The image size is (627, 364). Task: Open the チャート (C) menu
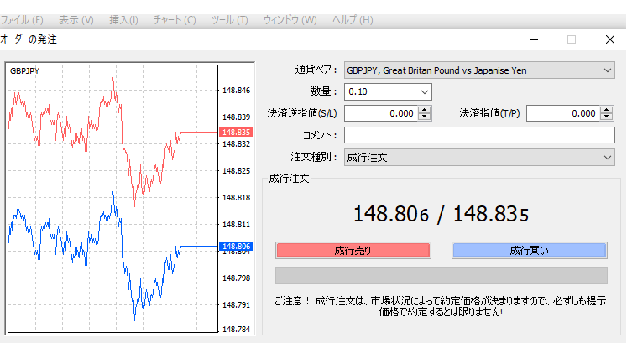176,19
